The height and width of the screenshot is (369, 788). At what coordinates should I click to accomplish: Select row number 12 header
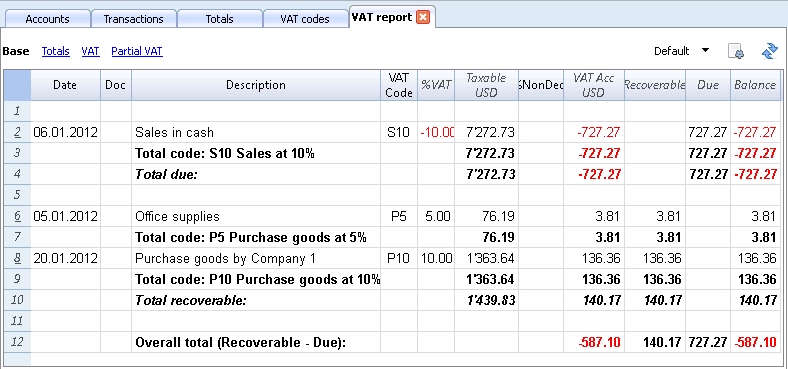18,342
